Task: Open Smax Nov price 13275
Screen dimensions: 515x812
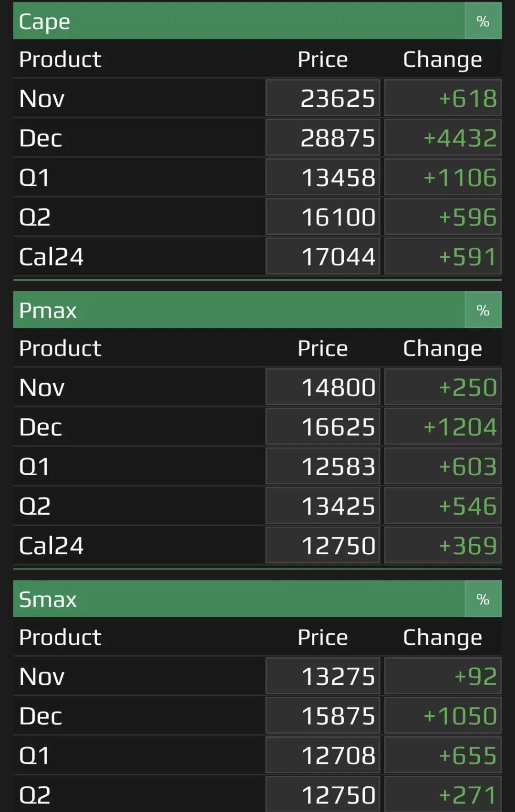Action: [323, 676]
